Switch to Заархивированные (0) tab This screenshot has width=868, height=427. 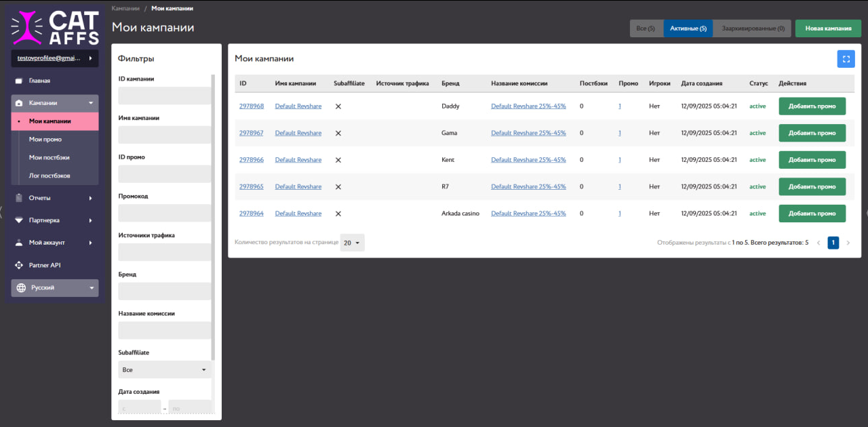(752, 28)
